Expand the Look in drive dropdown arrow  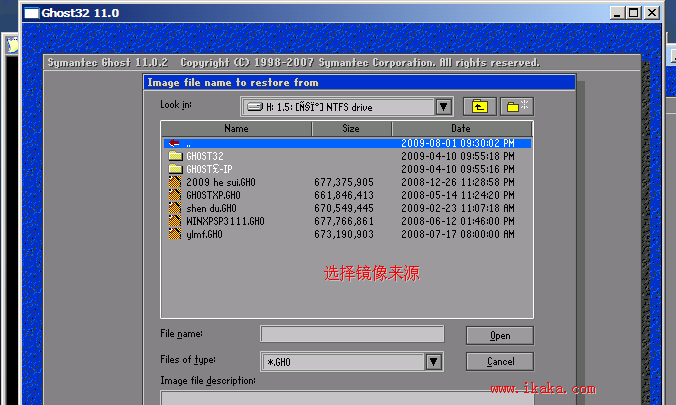click(x=443, y=107)
